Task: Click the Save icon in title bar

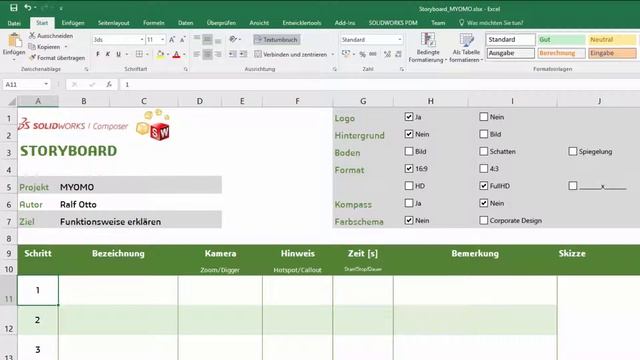Action: (x=13, y=7)
